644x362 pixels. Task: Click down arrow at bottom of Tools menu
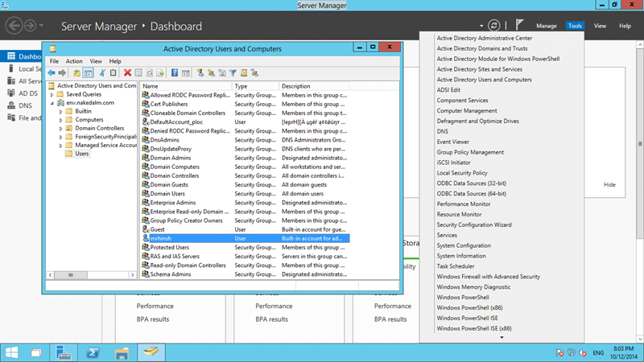[x=502, y=337]
